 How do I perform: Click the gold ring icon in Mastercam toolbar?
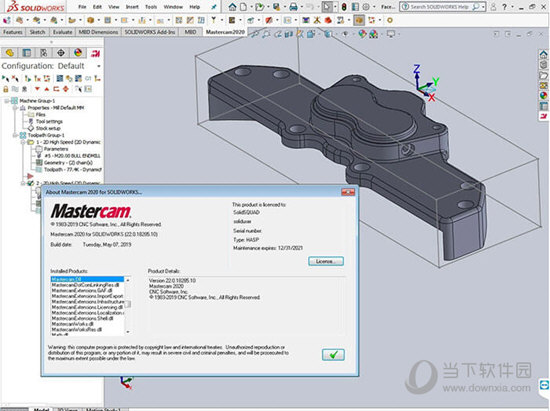(x=389, y=20)
